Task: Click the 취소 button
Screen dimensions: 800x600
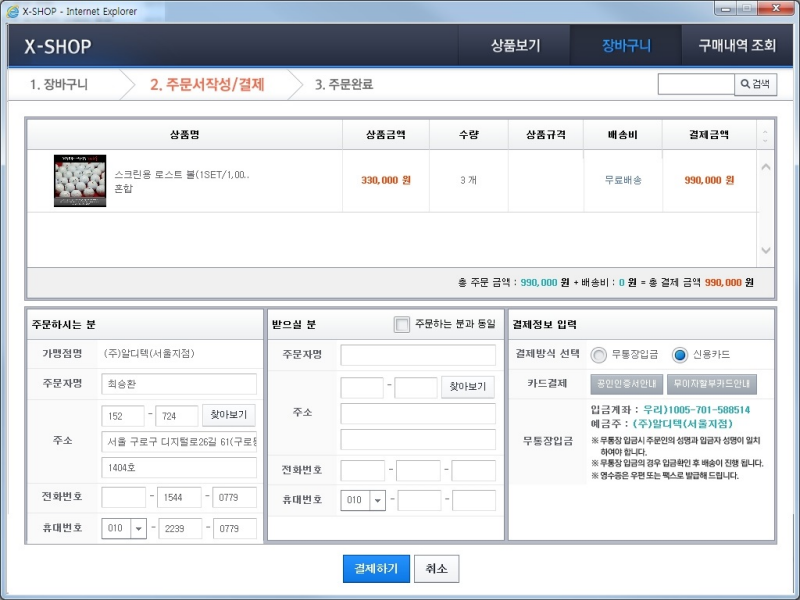Action: [436, 567]
